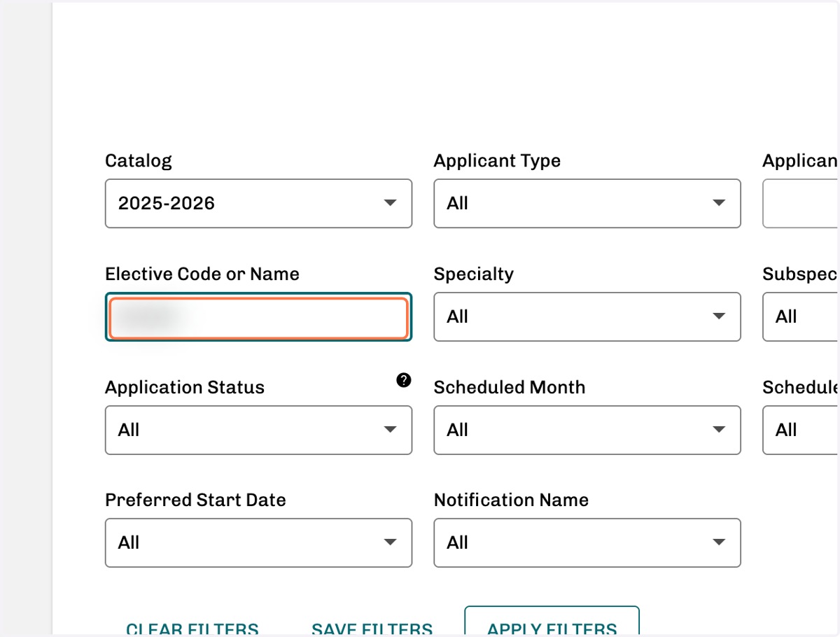Click the partially visible Applicant field at right
The width and height of the screenshot is (840, 637).
point(801,203)
